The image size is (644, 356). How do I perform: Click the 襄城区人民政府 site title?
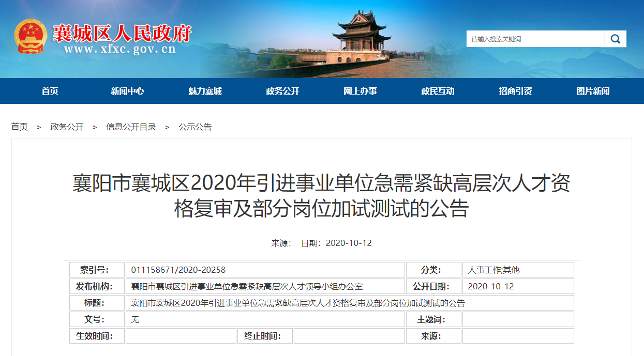[x=122, y=33]
